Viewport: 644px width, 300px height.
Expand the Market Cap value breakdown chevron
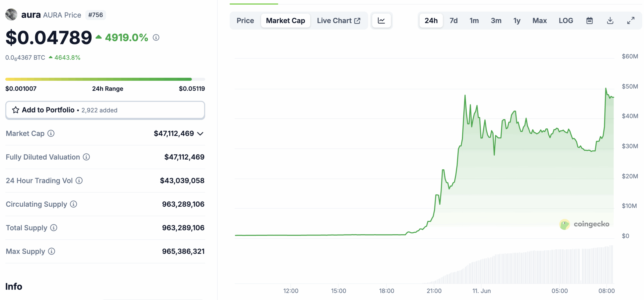[200, 134]
